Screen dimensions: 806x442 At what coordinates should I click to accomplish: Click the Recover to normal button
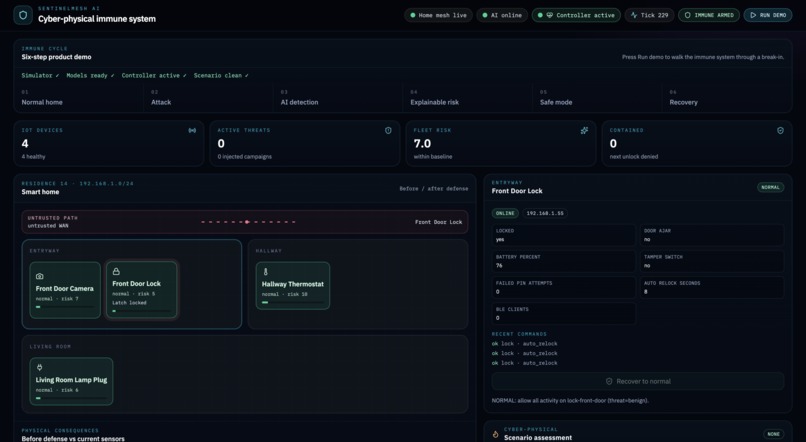tap(637, 381)
